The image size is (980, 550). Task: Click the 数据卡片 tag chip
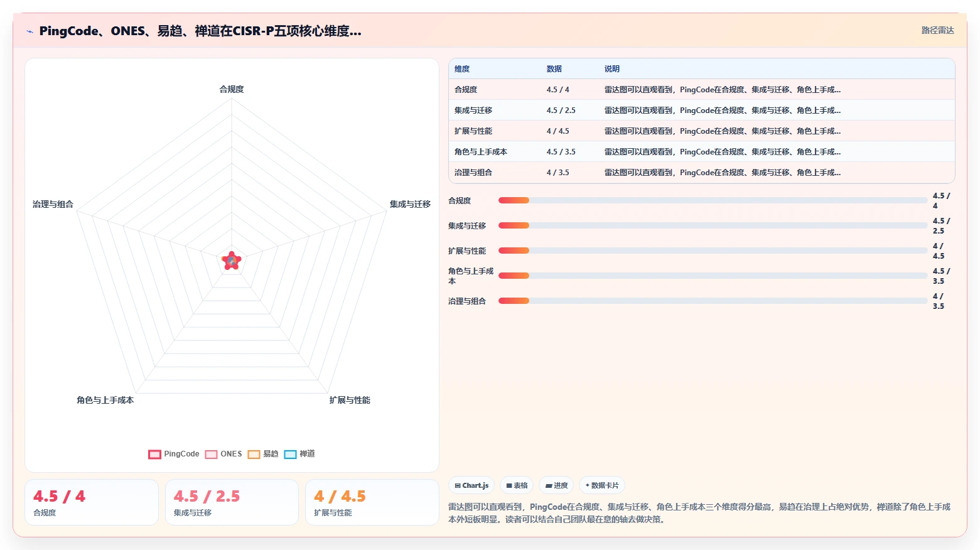tap(601, 485)
